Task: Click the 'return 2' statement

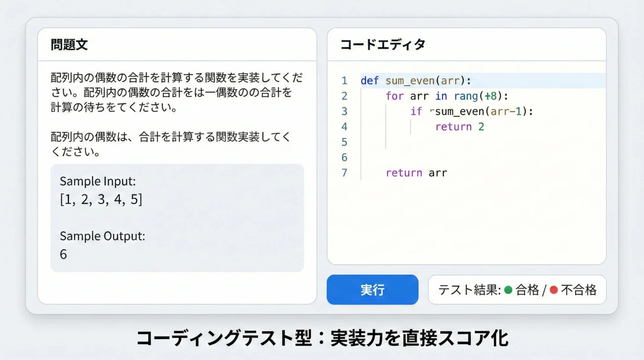Action: 460,127
